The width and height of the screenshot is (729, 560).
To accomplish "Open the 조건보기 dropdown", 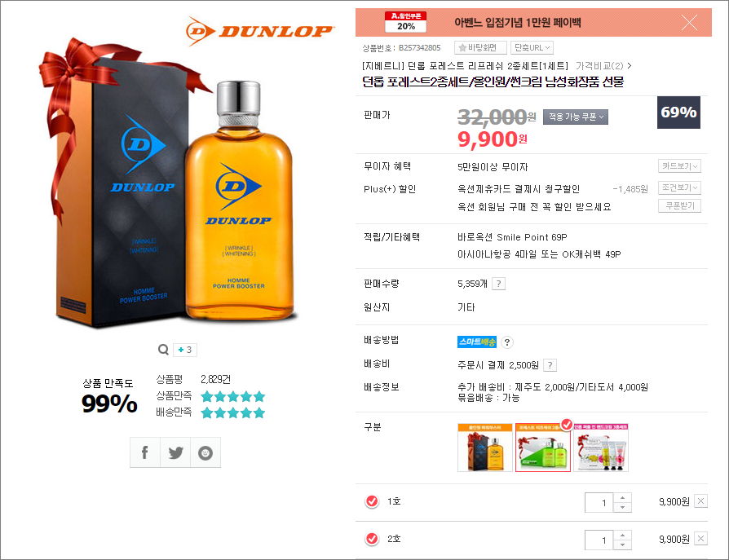I will pos(679,187).
